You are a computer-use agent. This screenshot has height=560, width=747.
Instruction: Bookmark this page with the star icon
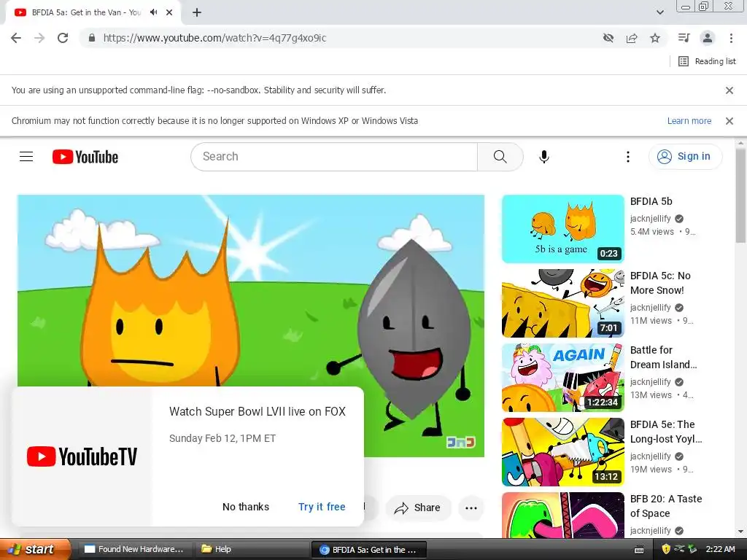tap(655, 38)
